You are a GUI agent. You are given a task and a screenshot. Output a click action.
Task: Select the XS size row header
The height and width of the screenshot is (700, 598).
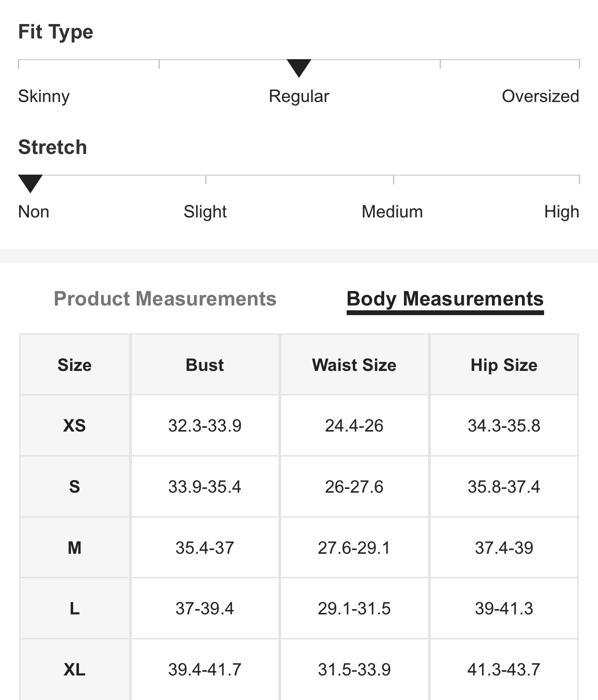click(x=75, y=426)
